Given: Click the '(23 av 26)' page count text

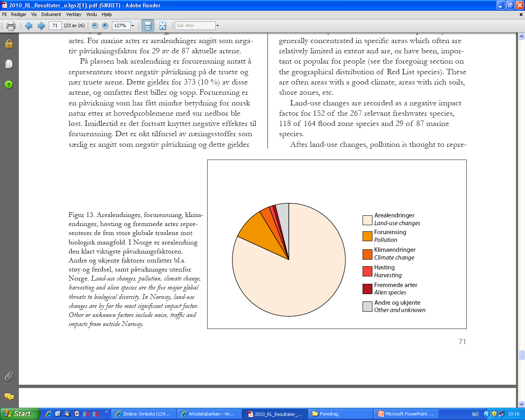Looking at the screenshot, I should 74,25.
